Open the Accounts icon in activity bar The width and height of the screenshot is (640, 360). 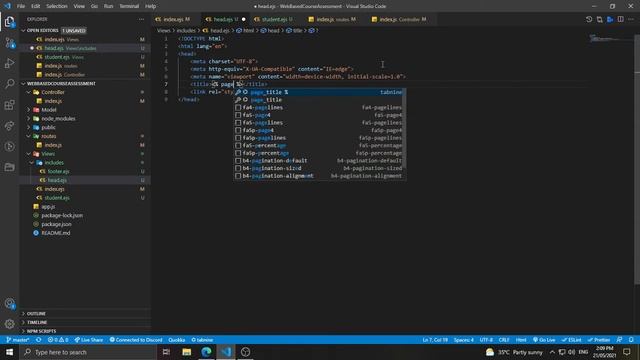pyautogui.click(x=9, y=303)
